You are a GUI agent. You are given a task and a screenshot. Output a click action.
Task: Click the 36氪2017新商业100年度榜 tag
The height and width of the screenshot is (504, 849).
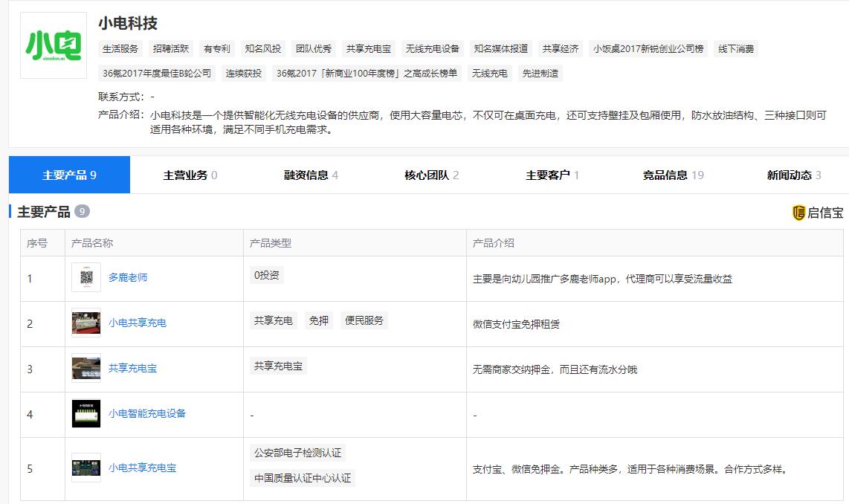(x=367, y=73)
